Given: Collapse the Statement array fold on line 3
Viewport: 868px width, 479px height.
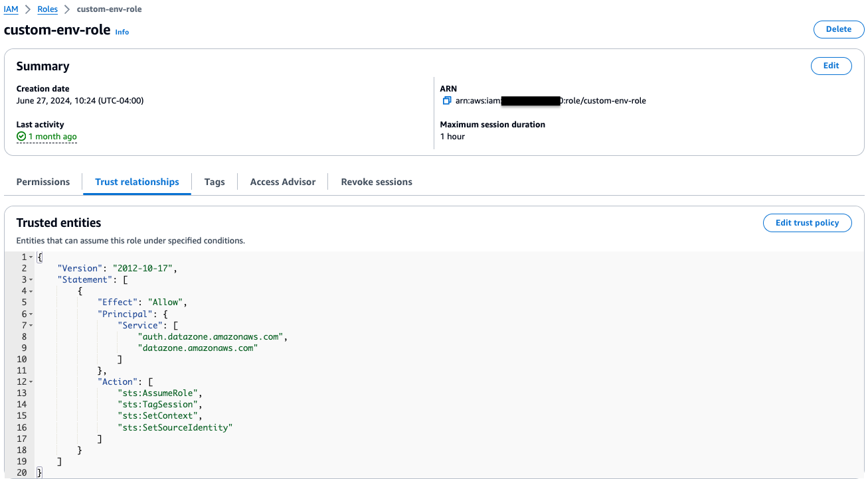Looking at the screenshot, I should pos(31,280).
